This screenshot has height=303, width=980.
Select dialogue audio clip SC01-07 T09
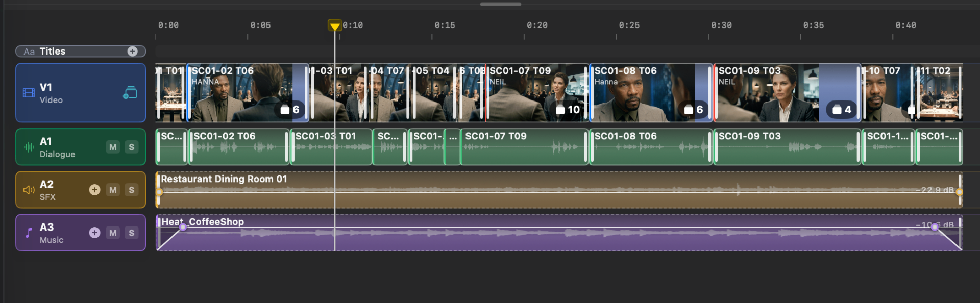525,147
